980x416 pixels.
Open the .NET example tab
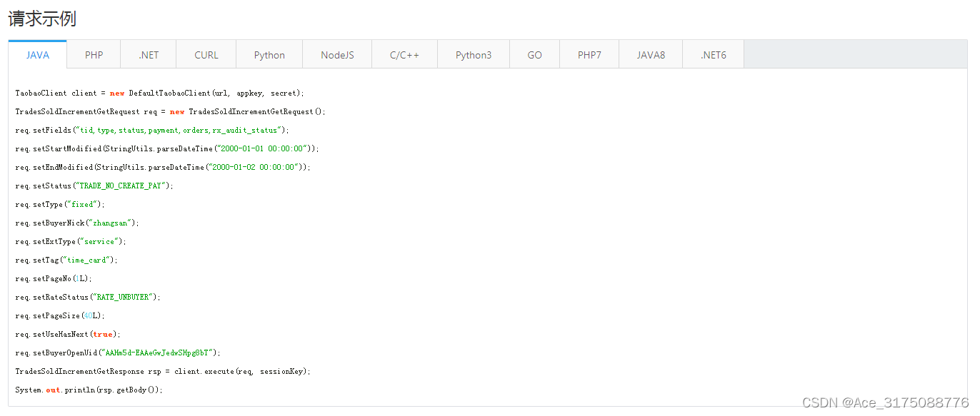click(x=149, y=55)
